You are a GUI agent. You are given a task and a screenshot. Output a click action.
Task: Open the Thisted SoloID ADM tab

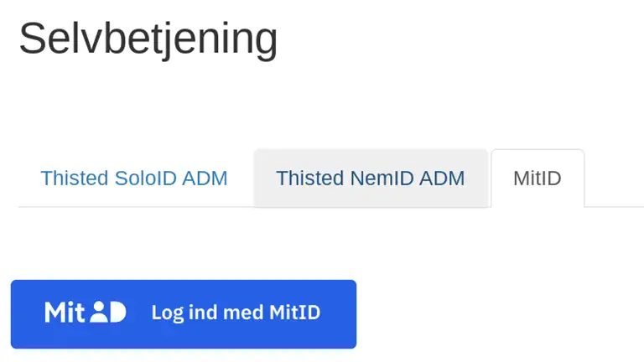click(x=134, y=178)
